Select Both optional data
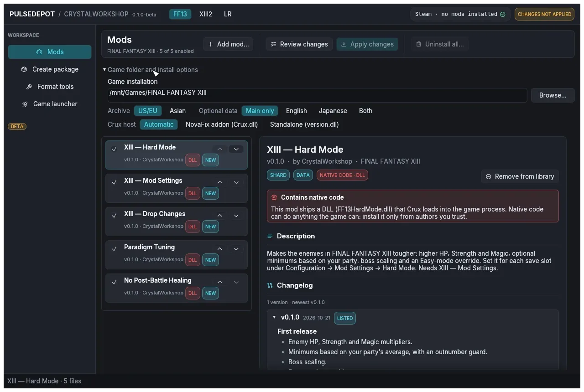 [x=365, y=111]
